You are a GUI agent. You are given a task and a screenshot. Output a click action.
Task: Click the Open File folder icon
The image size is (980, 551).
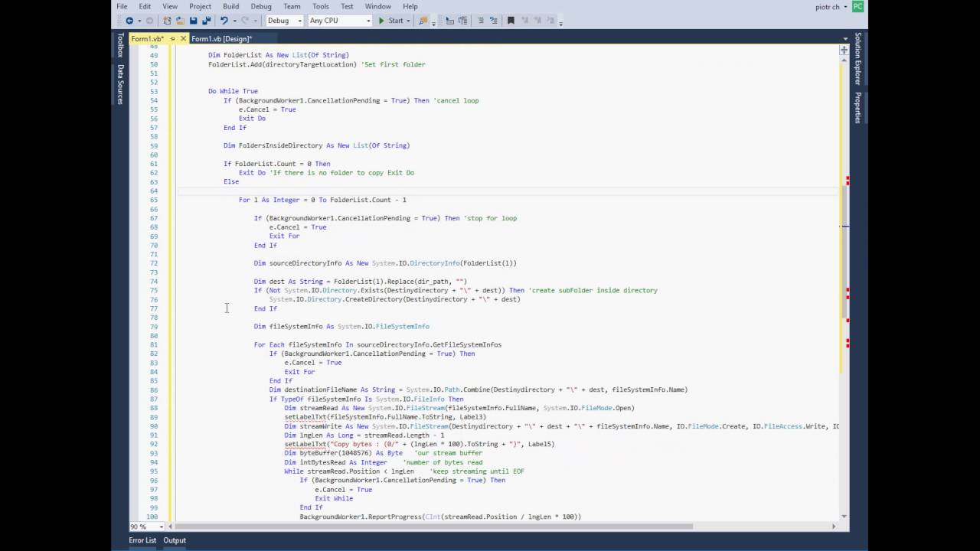pyautogui.click(x=180, y=21)
